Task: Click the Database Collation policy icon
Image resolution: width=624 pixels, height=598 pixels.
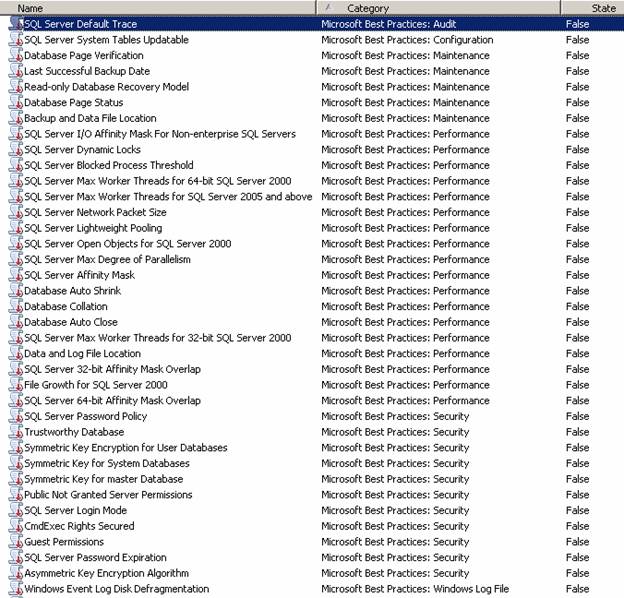Action: pos(16,306)
